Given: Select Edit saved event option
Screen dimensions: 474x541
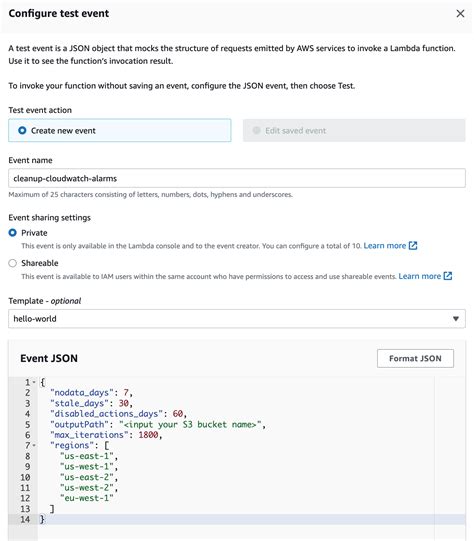Looking at the screenshot, I should pyautogui.click(x=354, y=130).
